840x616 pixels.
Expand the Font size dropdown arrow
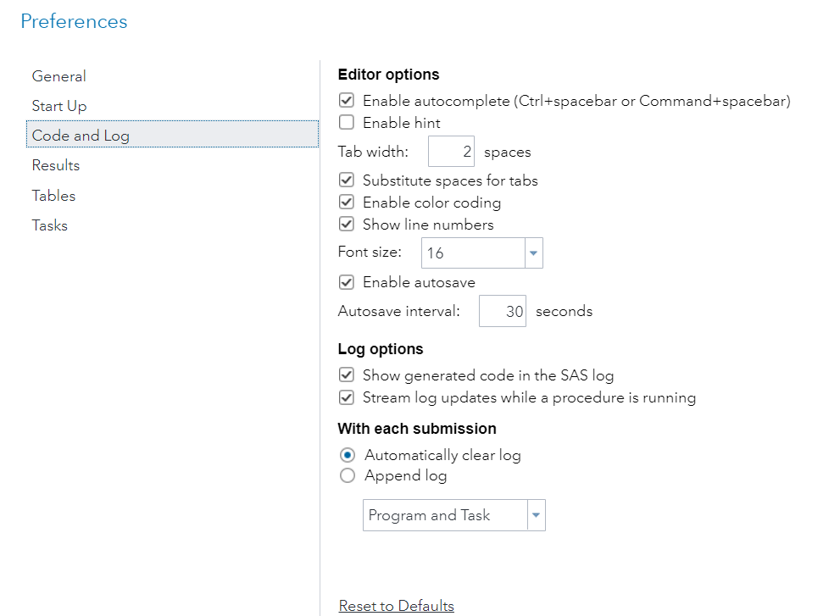pos(534,253)
